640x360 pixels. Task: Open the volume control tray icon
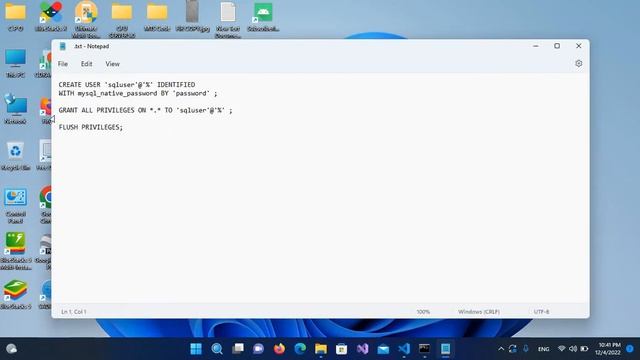pos(573,349)
